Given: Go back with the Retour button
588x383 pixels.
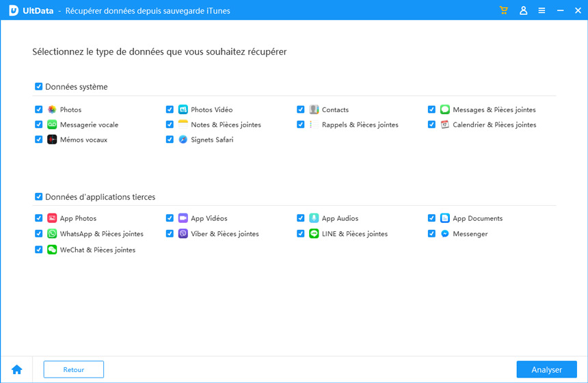Looking at the screenshot, I should click(x=74, y=369).
